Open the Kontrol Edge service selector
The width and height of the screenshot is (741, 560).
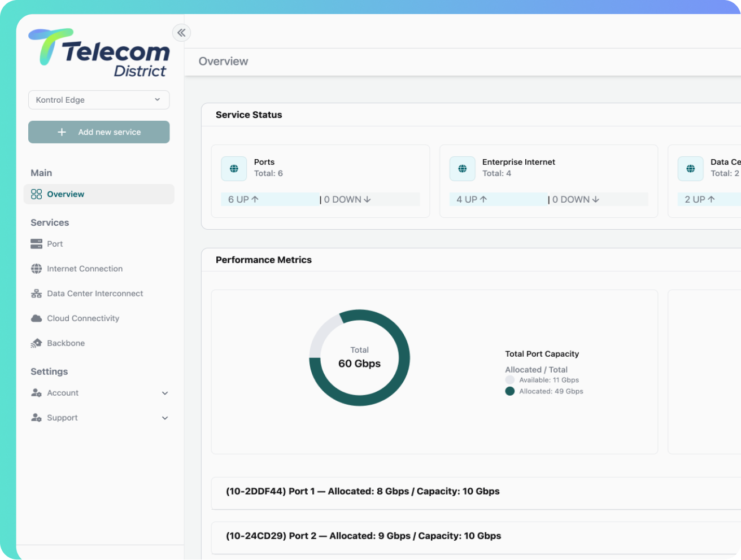[x=98, y=100]
